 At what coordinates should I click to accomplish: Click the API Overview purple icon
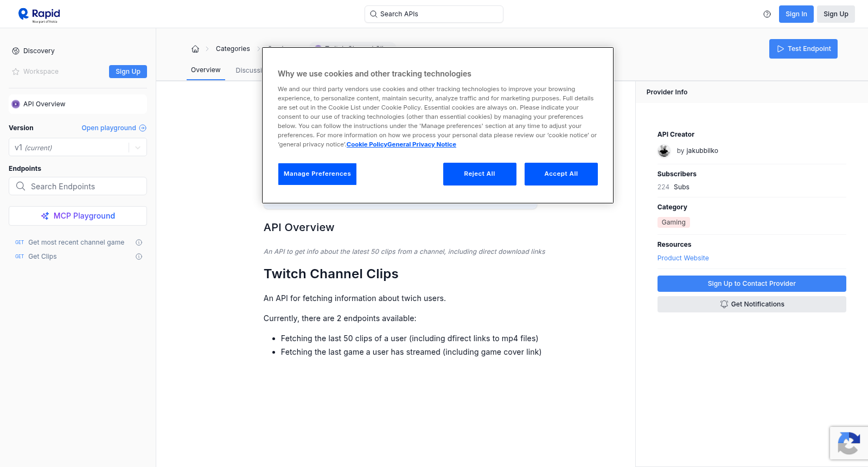tap(16, 104)
